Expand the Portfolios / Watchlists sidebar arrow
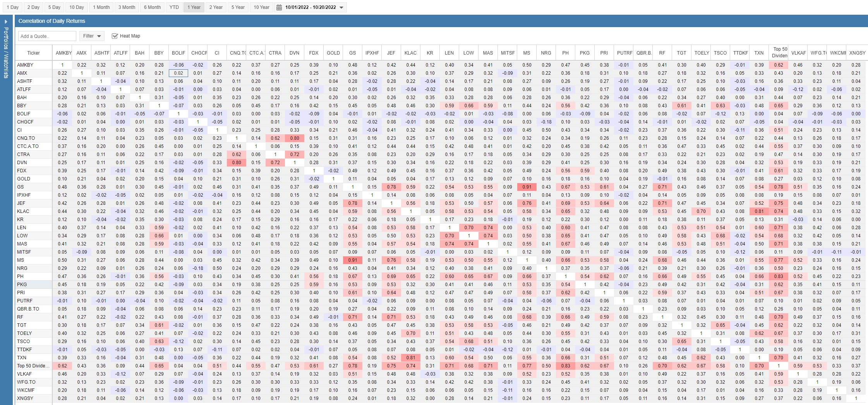Image resolution: width=868 pixels, height=405 pixels. (6, 22)
